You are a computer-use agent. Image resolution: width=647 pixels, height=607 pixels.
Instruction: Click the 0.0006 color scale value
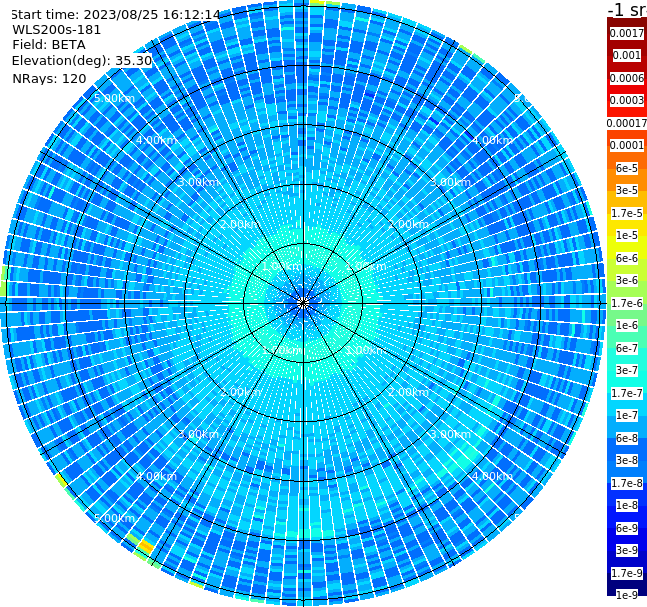(x=626, y=78)
